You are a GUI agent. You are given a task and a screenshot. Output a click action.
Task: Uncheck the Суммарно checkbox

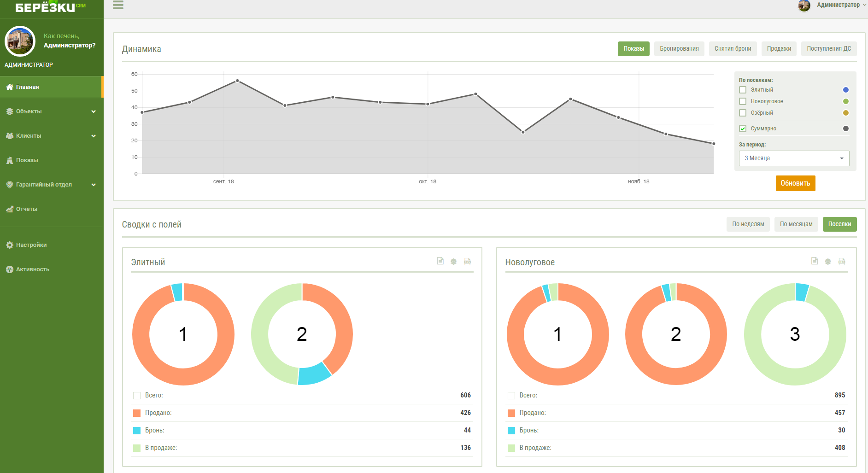[x=743, y=128]
